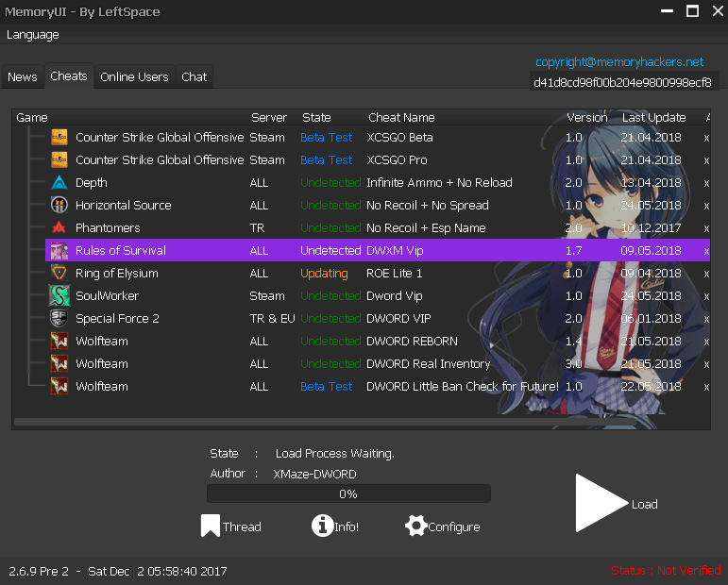Click the Little Ban Check row Wolfteam icon

[x=59, y=387]
